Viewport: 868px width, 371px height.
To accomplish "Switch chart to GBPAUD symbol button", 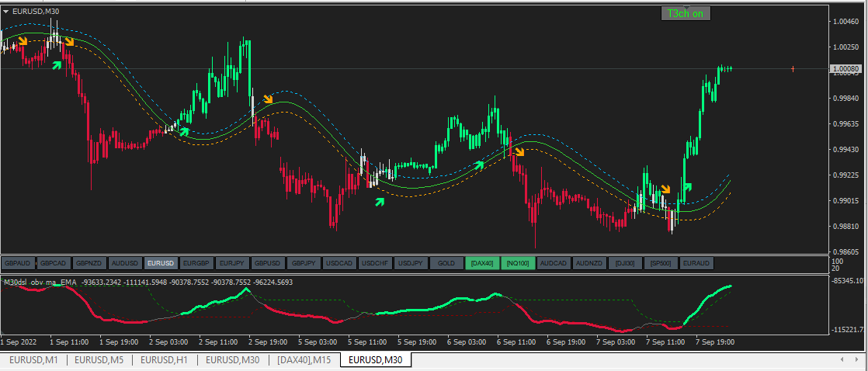I will pyautogui.click(x=19, y=263).
